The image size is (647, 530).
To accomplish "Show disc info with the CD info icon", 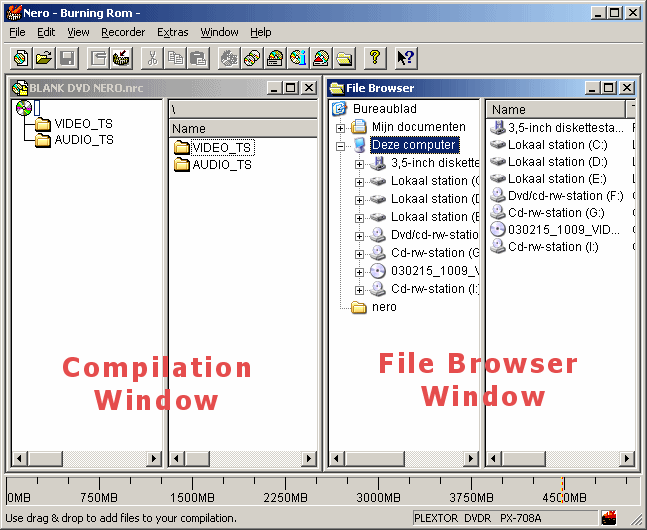I will [x=298, y=58].
